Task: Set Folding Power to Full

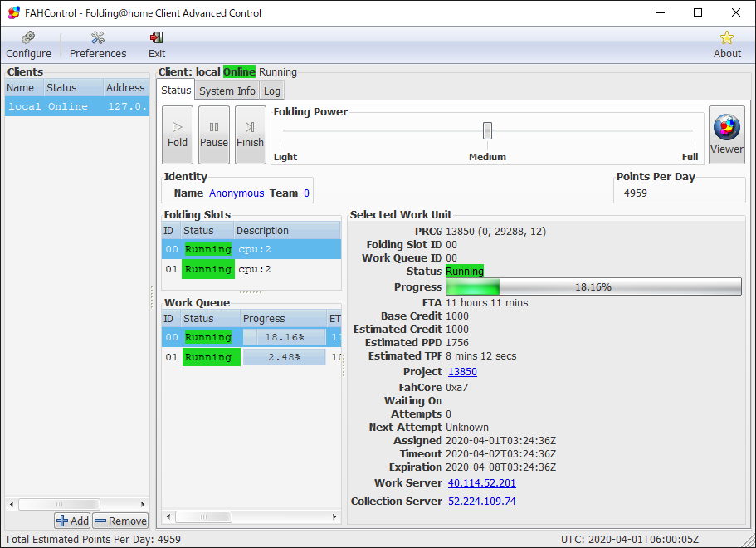Action: [690, 157]
